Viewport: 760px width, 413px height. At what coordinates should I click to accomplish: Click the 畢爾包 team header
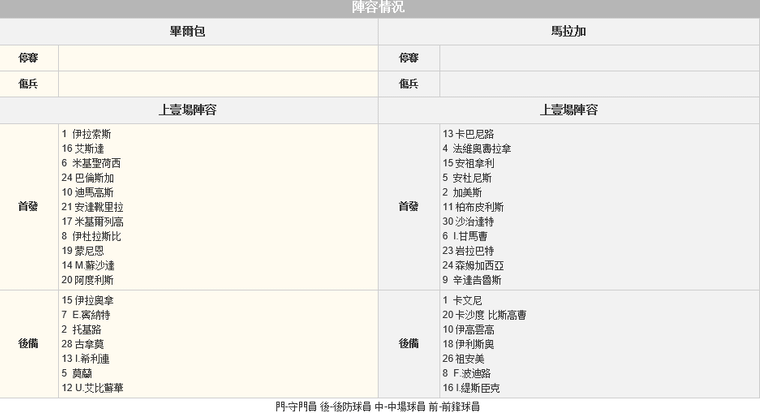[x=188, y=32]
